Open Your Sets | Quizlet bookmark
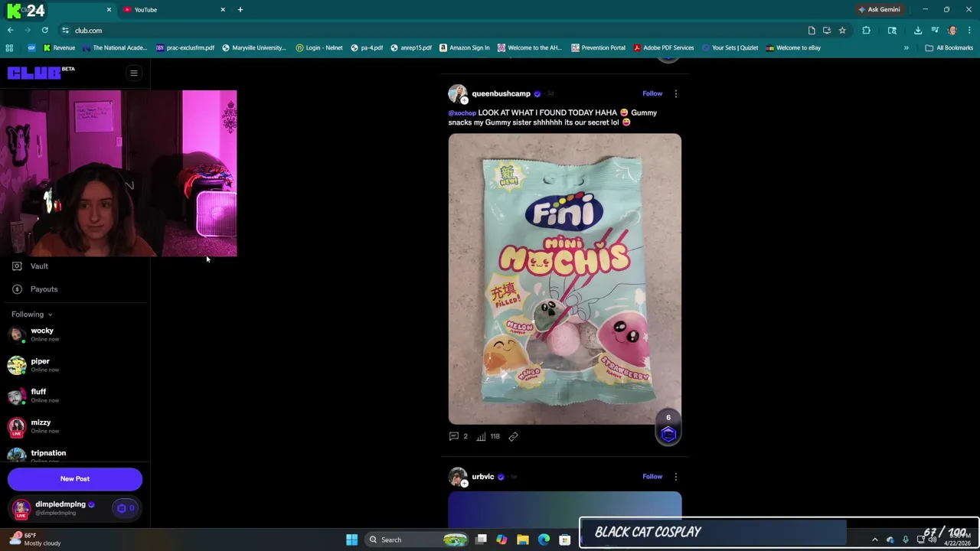This screenshot has width=980, height=551. 730,48
